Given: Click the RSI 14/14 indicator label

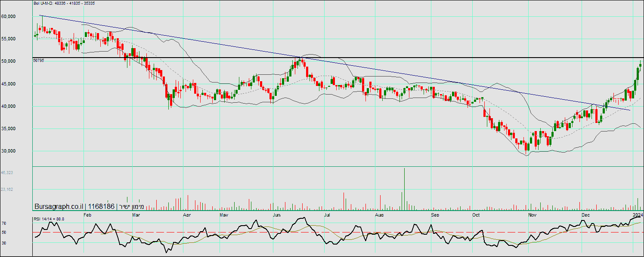Looking at the screenshot, I should (49, 219).
